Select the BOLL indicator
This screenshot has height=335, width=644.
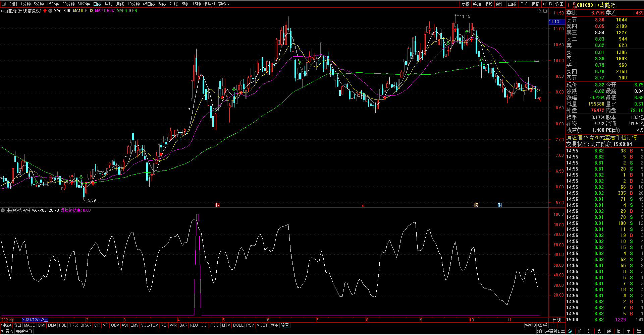point(238,325)
